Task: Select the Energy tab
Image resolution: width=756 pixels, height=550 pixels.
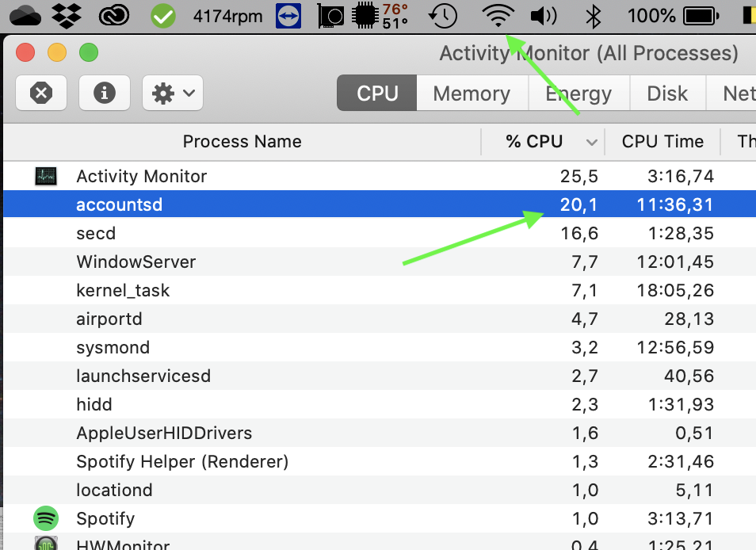Action: [x=578, y=94]
